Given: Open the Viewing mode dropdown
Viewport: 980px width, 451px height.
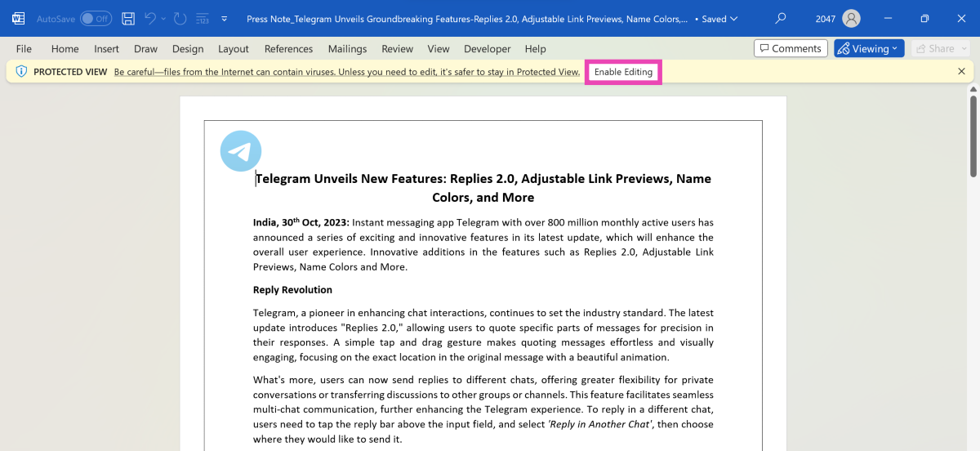Looking at the screenshot, I should [869, 48].
